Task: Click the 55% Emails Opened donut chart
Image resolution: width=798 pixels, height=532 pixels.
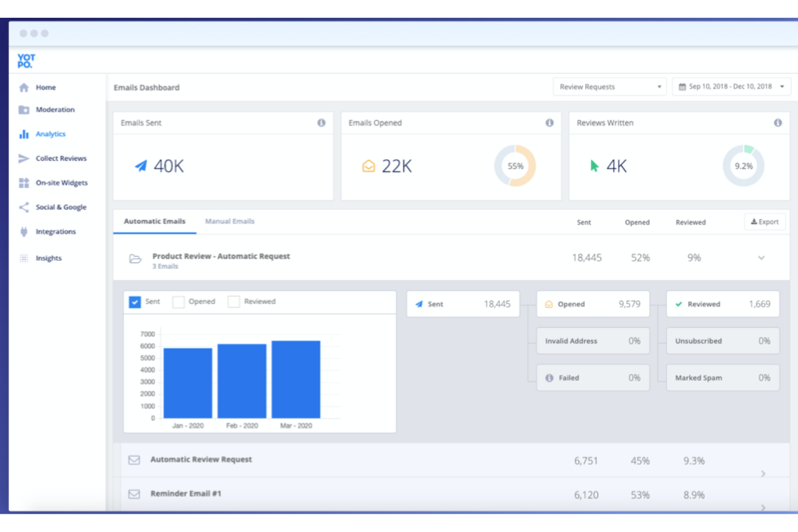Action: 515,166
